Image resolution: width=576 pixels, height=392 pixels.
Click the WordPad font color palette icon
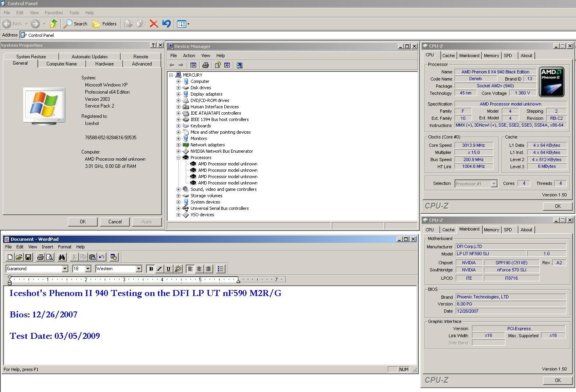pos(178,269)
